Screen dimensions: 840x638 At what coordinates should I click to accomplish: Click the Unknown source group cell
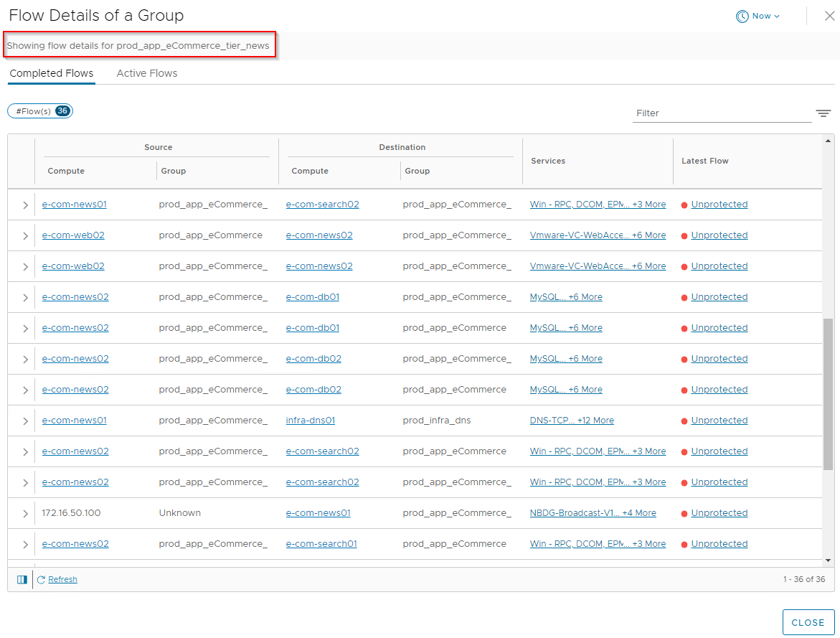click(180, 512)
